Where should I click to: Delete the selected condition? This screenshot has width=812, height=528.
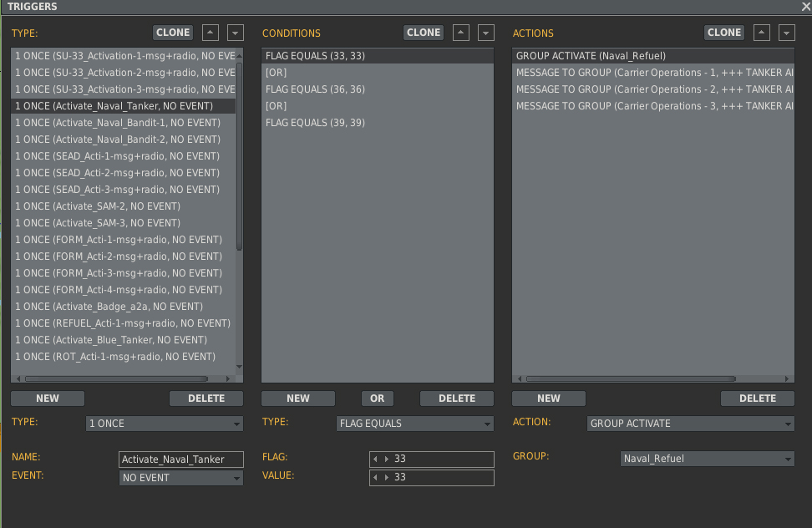(x=457, y=398)
